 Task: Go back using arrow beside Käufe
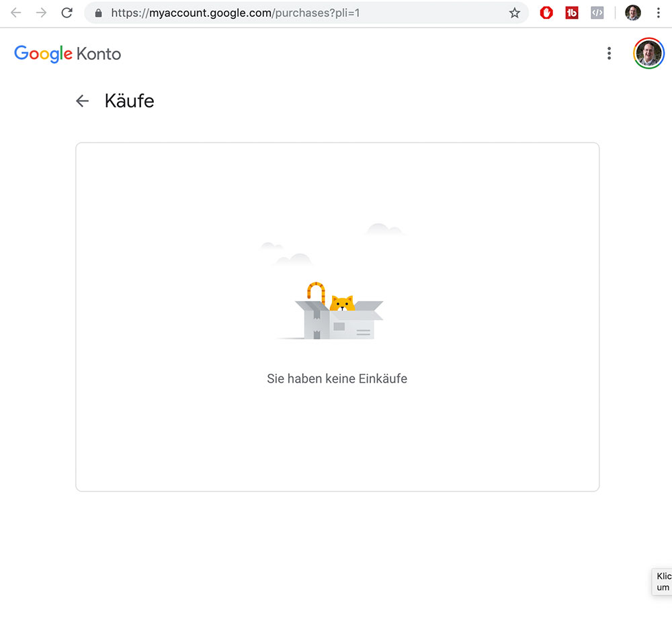[82, 101]
